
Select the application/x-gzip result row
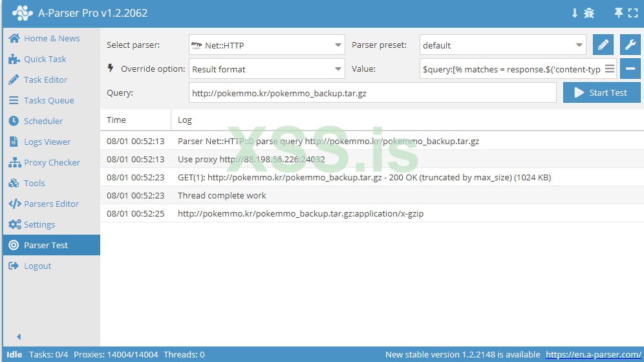(x=372, y=213)
